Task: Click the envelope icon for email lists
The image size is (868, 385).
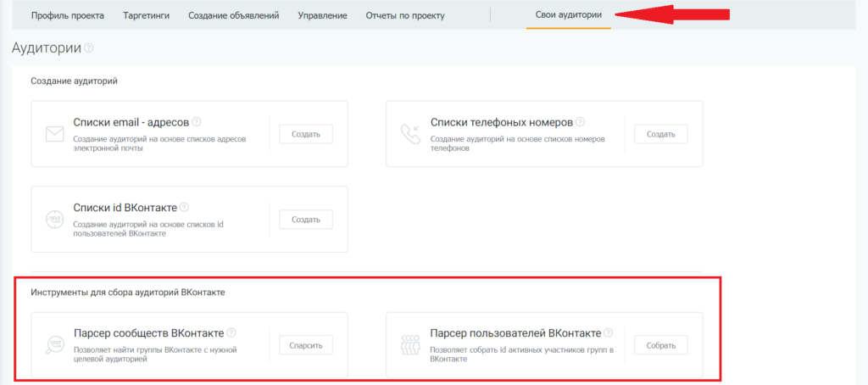Action: click(x=54, y=134)
